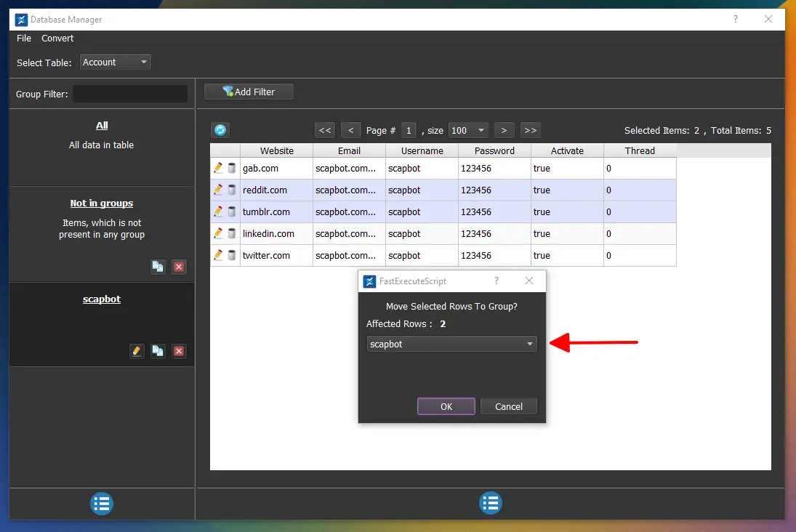Sort by the Password column header
This screenshot has height=532, width=796.
(x=494, y=150)
